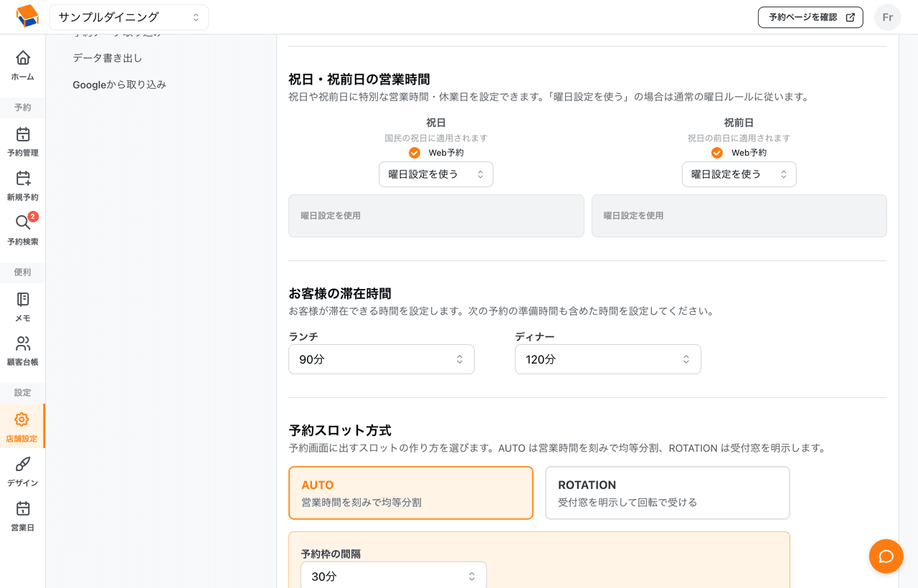Click 設定 section label in sidebar

coord(23,393)
